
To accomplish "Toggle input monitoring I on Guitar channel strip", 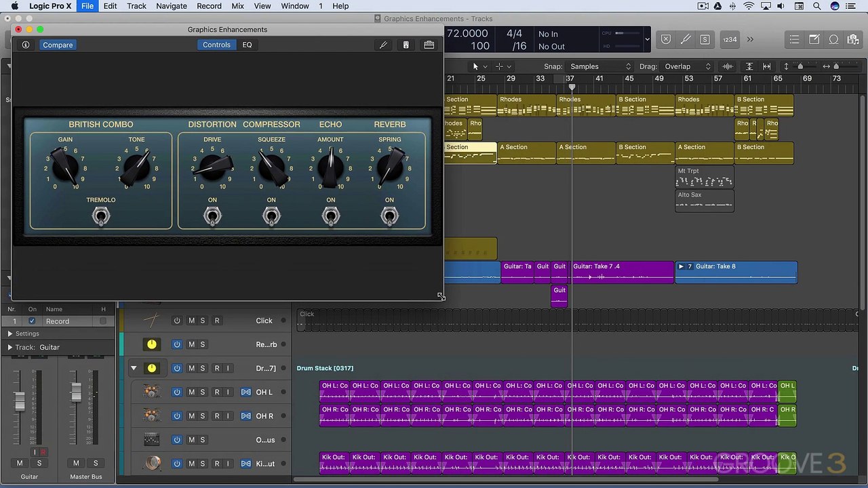I will pyautogui.click(x=35, y=452).
